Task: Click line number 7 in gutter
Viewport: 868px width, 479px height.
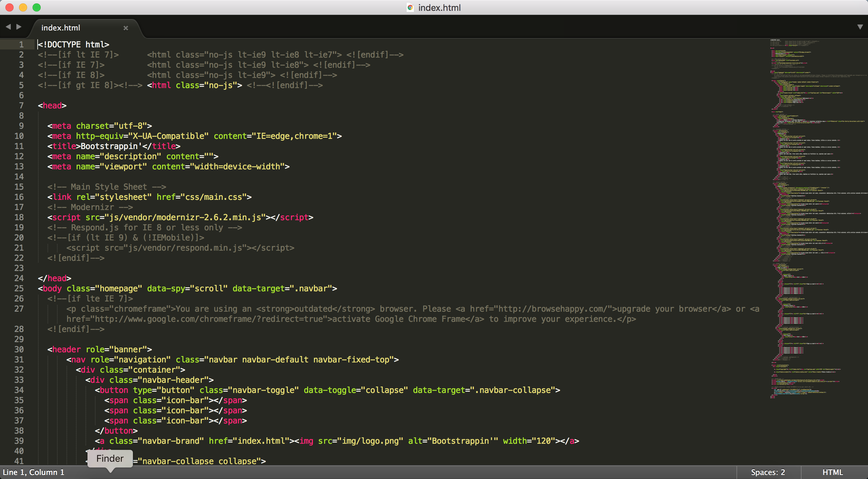Action: [x=21, y=105]
